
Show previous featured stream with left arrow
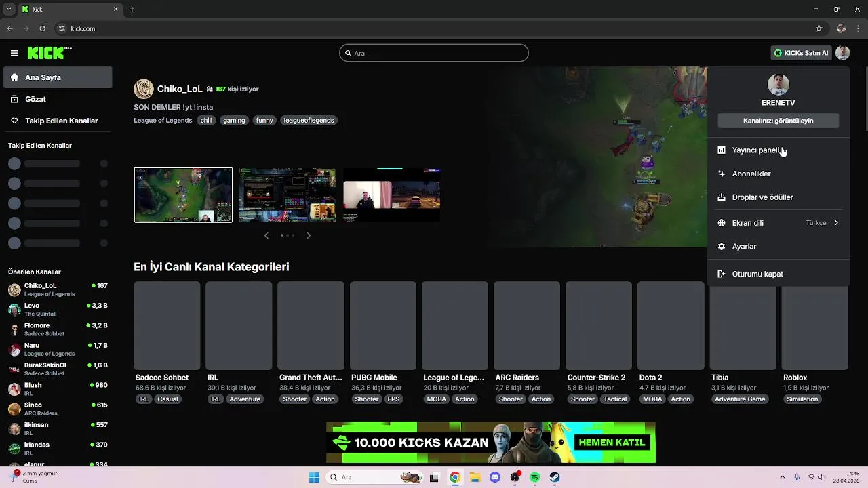266,235
